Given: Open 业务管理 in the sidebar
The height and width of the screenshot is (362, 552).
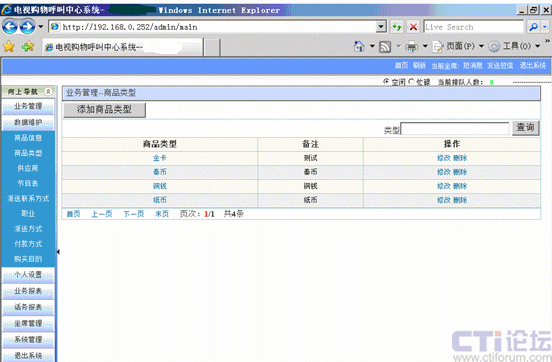Looking at the screenshot, I should coord(28,106).
